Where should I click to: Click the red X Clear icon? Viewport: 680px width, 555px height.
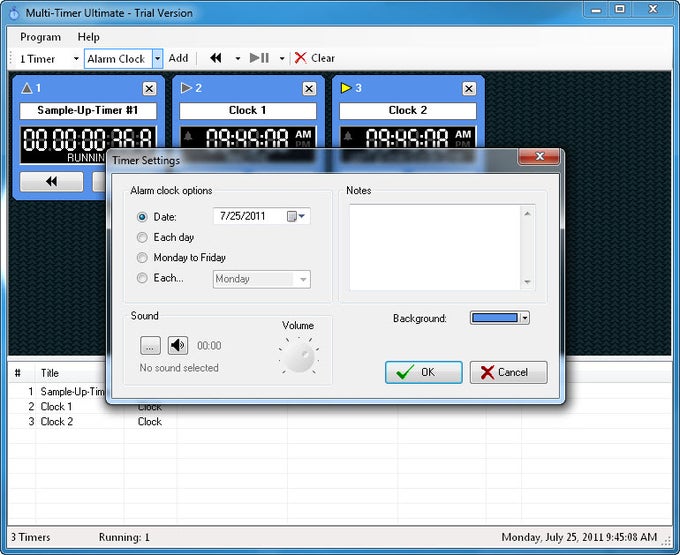pyautogui.click(x=301, y=58)
